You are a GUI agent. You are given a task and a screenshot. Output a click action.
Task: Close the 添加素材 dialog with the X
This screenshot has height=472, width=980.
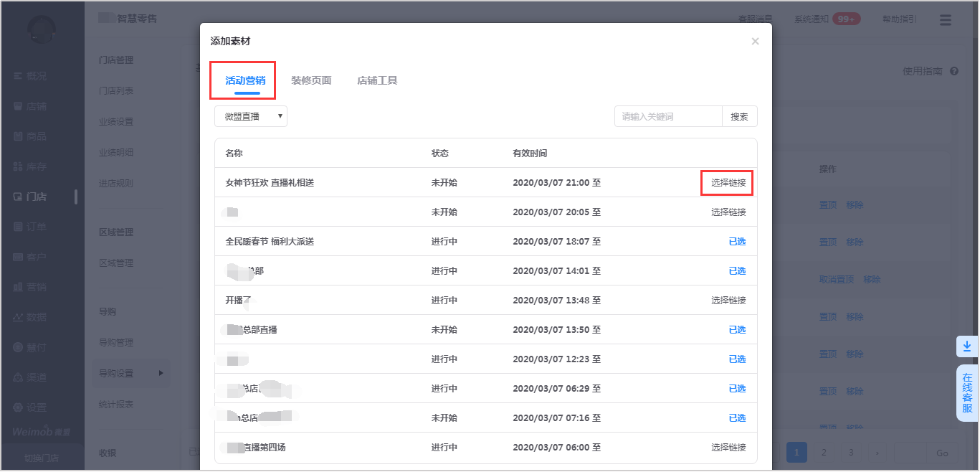pyautogui.click(x=755, y=42)
